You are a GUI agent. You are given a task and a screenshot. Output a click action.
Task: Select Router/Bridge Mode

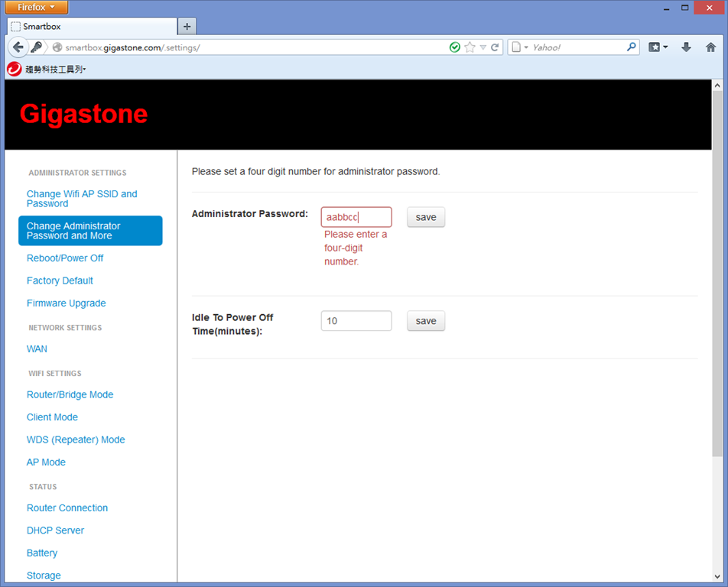coord(70,394)
